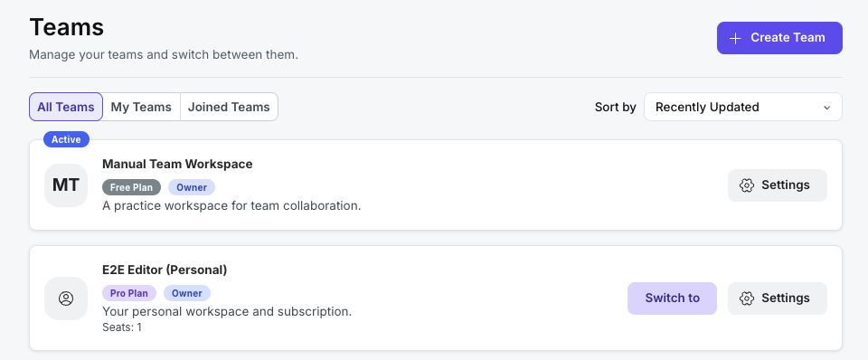Click the Seats: 1 text
Viewport: 868px width, 360px height.
122,327
